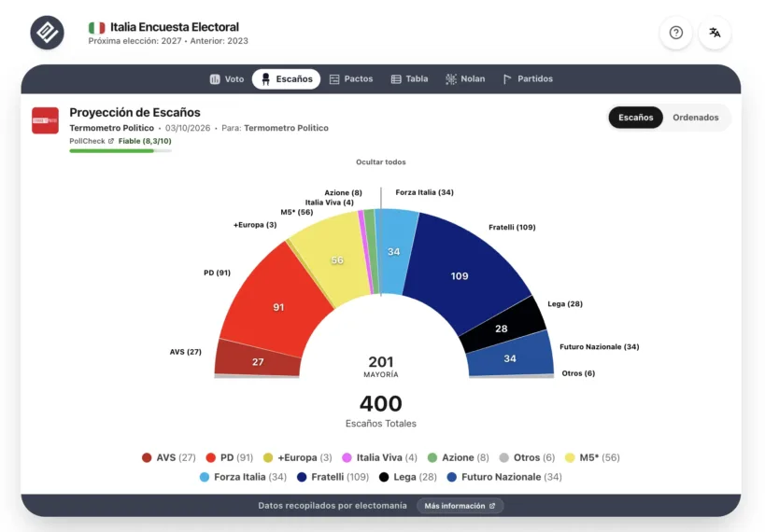Screen dimensions: 765x532
Task: Toggle Otros (6) legend item
Action: coord(528,457)
